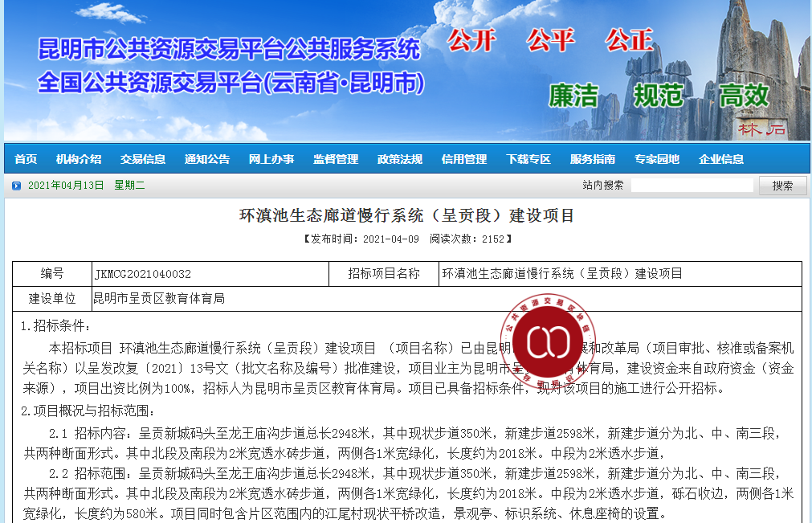
Task: Open 网上办事 navigation item
Action: pyautogui.click(x=271, y=159)
